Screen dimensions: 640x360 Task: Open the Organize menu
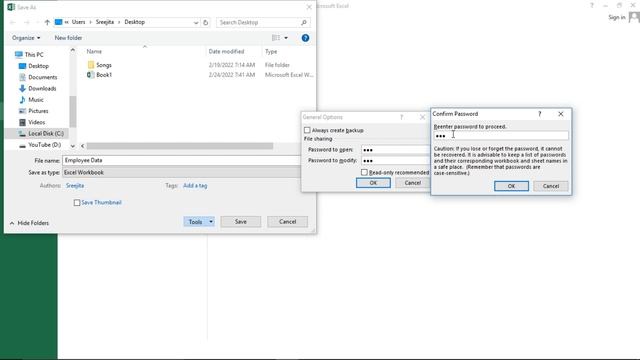[26, 38]
